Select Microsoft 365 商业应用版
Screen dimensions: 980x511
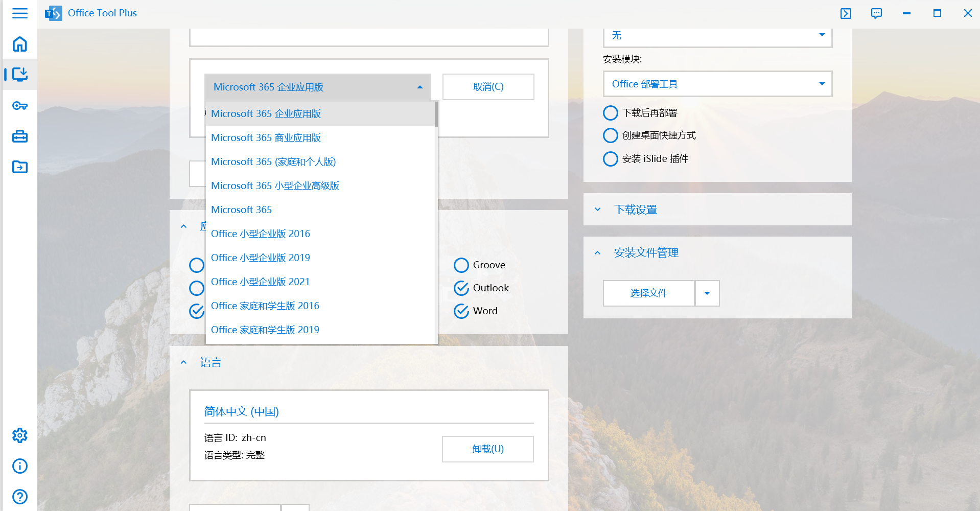(320, 137)
